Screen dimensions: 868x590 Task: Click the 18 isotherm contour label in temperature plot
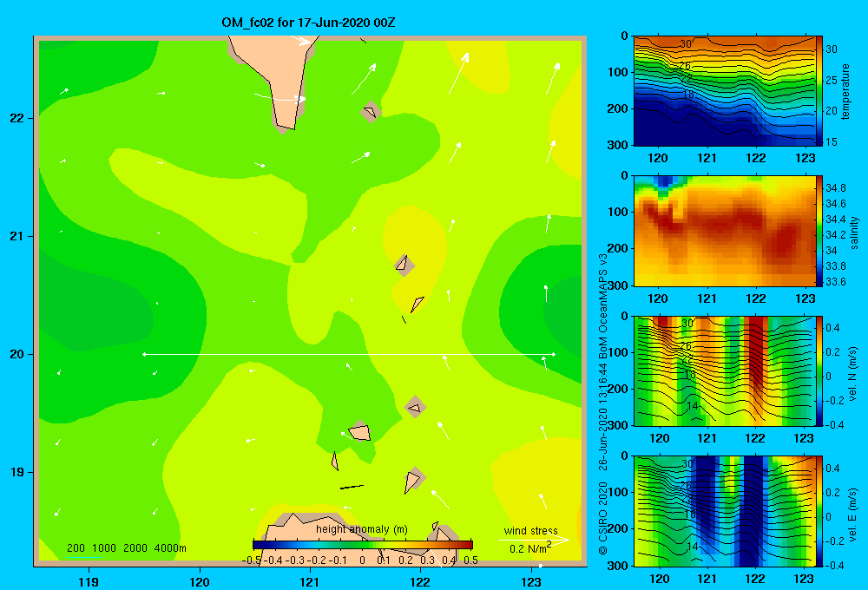(x=687, y=94)
